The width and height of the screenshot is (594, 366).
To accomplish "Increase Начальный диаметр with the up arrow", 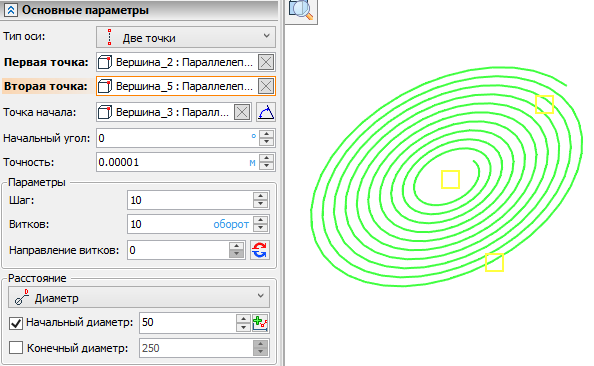I will pos(243,319).
